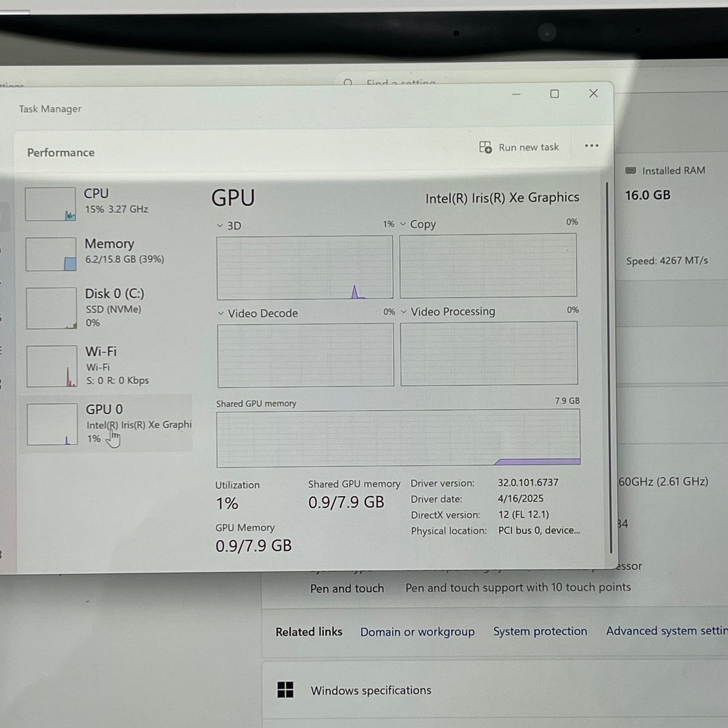Viewport: 728px width, 728px height.
Task: Select the Wi-Fi graph thumbnail
Action: pos(51,366)
